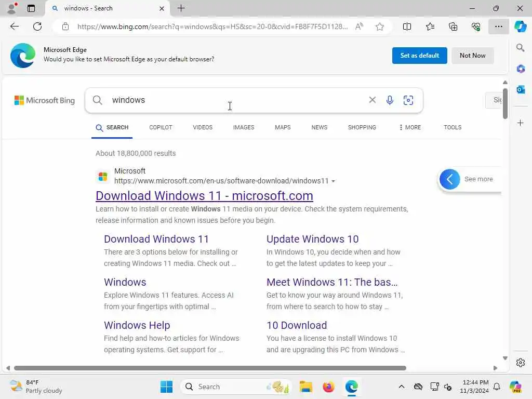Click the vertical page scrollbar thumb
Image resolution: width=532 pixels, height=399 pixels.
pyautogui.click(x=505, y=103)
